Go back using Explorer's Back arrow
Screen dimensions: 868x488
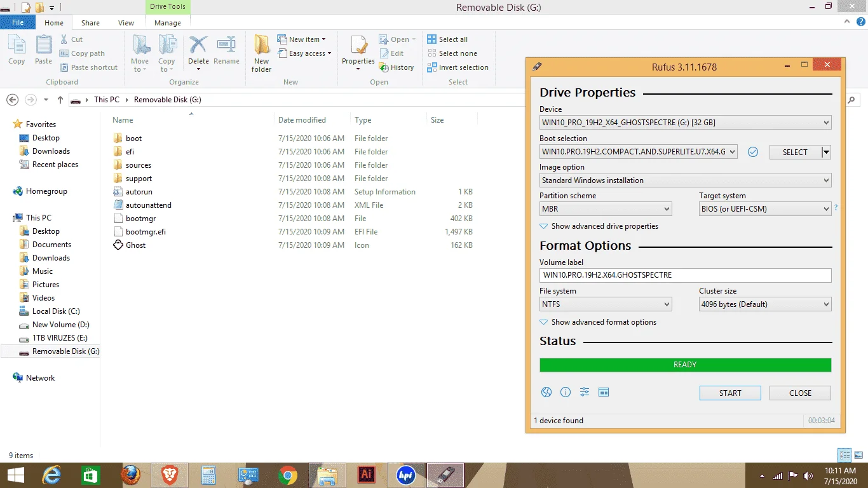coord(12,100)
